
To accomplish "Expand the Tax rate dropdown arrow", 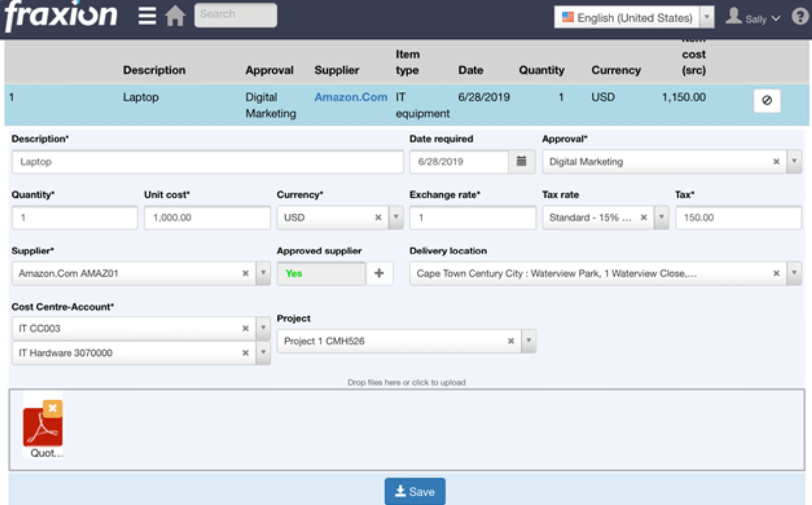I will pos(661,217).
